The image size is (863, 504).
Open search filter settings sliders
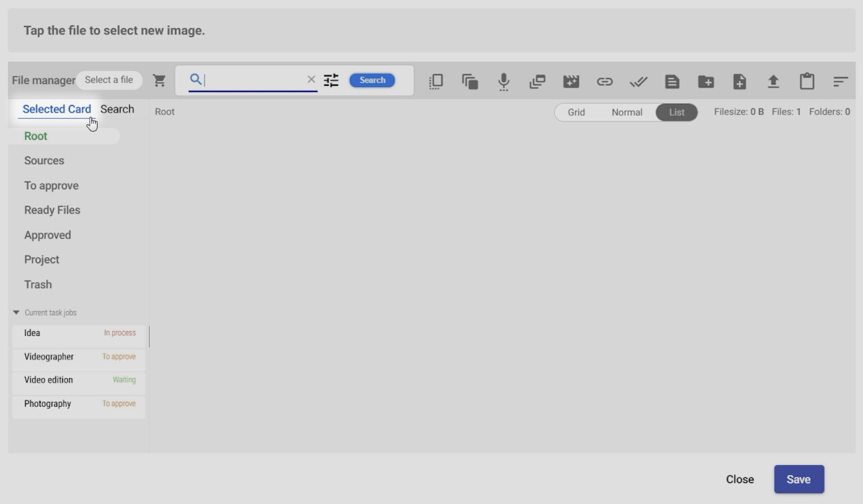(331, 80)
